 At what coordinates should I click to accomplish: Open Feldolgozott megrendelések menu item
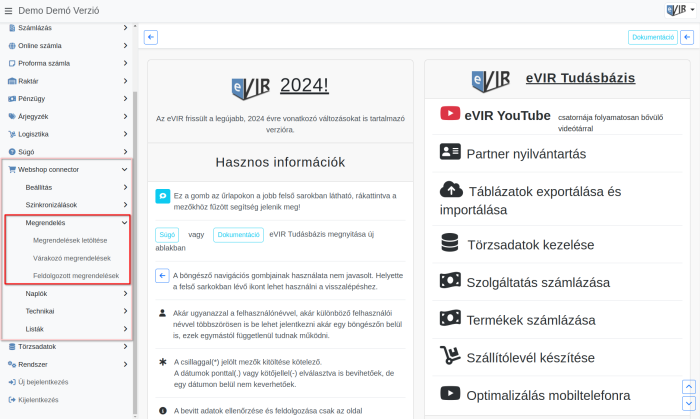pyautogui.click(x=76, y=276)
